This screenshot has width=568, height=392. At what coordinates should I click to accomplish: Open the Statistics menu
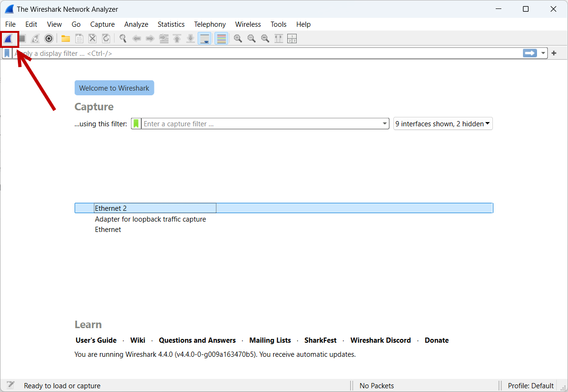pyautogui.click(x=171, y=24)
